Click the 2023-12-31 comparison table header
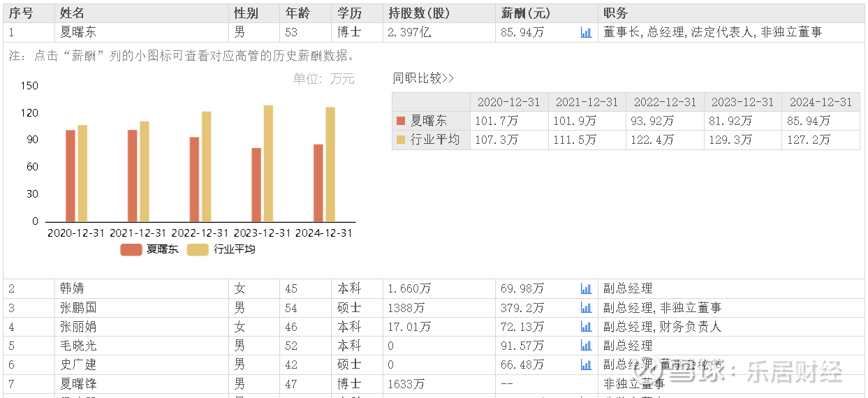Screen dimensions: 868x398 [742, 102]
